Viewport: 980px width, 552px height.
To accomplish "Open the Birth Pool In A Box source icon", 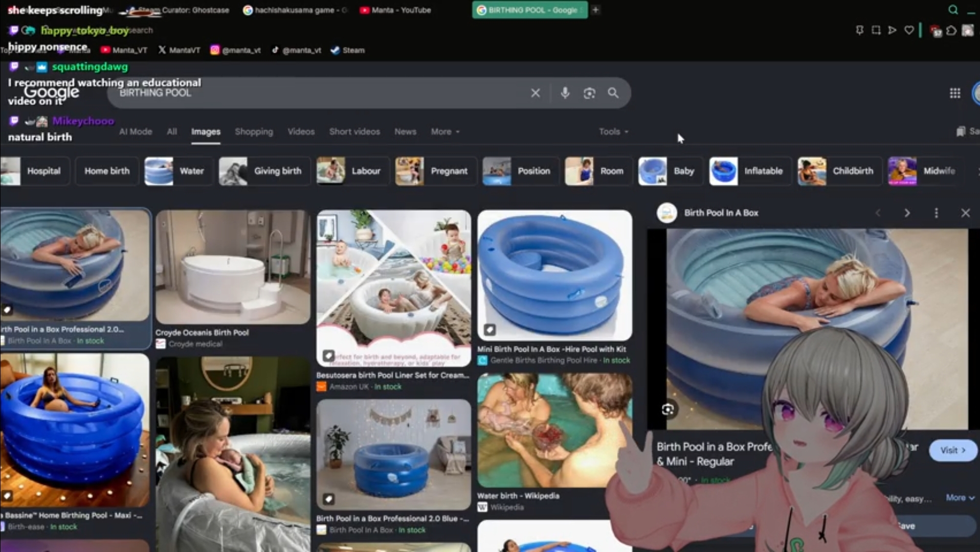I will click(667, 213).
